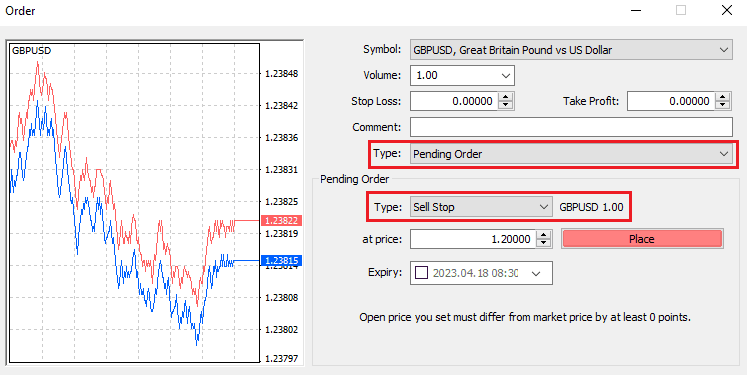The width and height of the screenshot is (747, 377).
Task: Increase at price with up arrow
Action: 544,234
